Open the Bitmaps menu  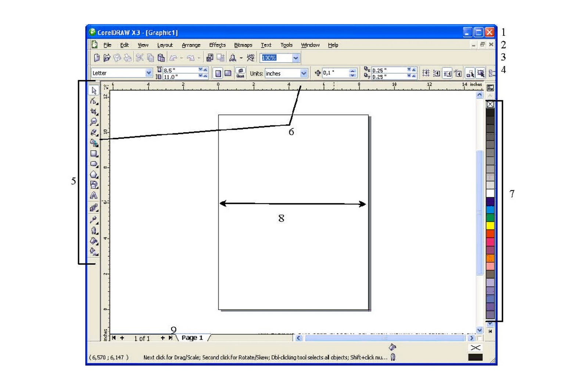tap(243, 45)
